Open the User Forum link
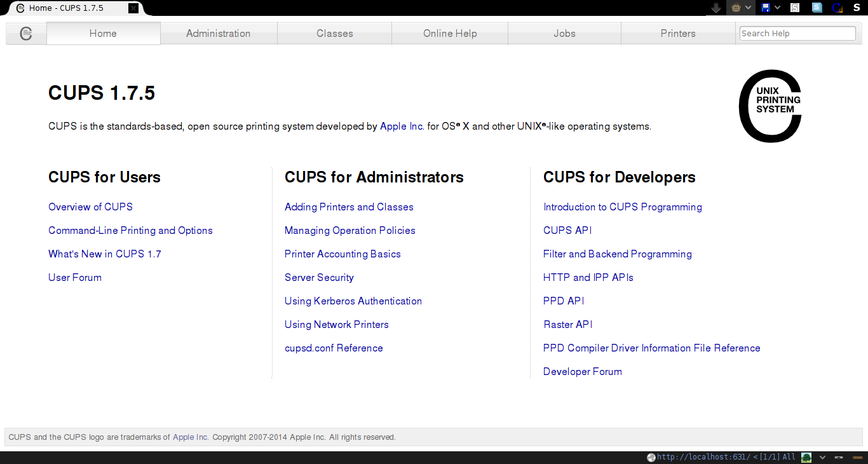 (x=74, y=277)
